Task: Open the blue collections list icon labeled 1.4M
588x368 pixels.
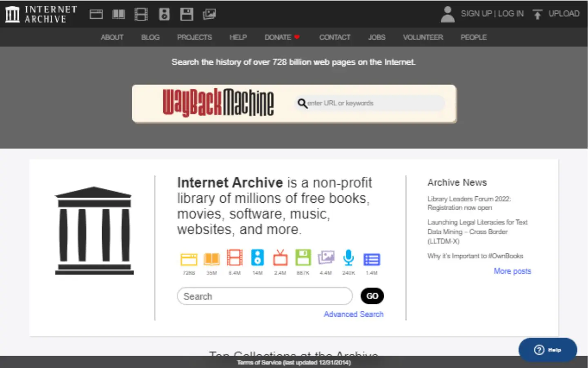Action: coord(372,259)
